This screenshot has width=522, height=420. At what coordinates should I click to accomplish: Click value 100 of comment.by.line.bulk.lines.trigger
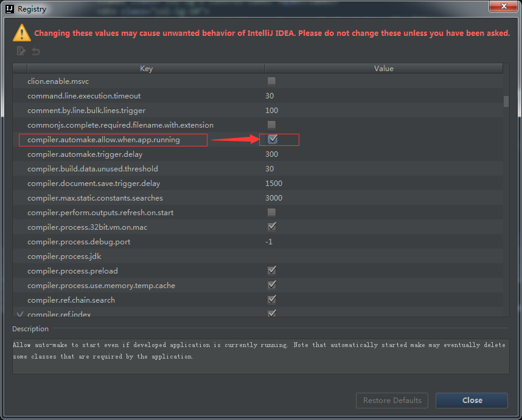(272, 111)
